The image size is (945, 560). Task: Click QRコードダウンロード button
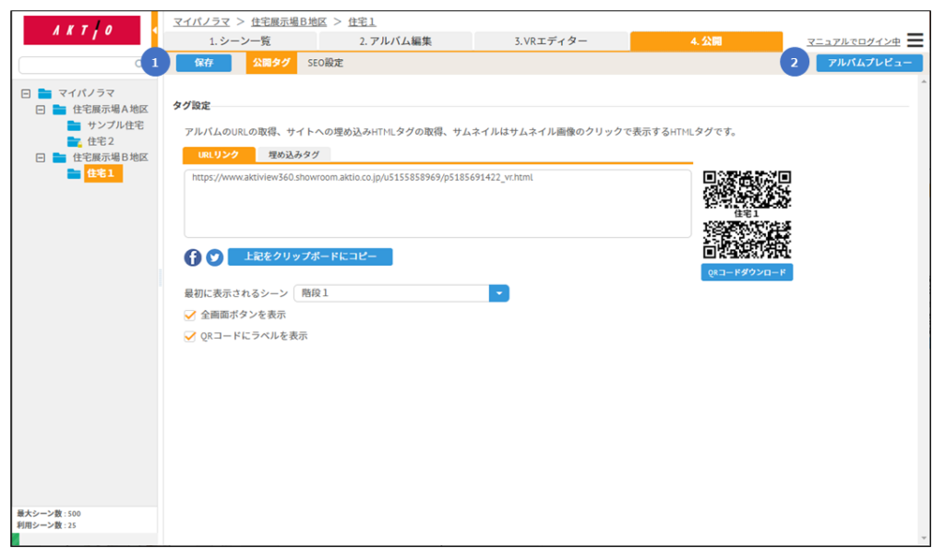click(x=747, y=273)
